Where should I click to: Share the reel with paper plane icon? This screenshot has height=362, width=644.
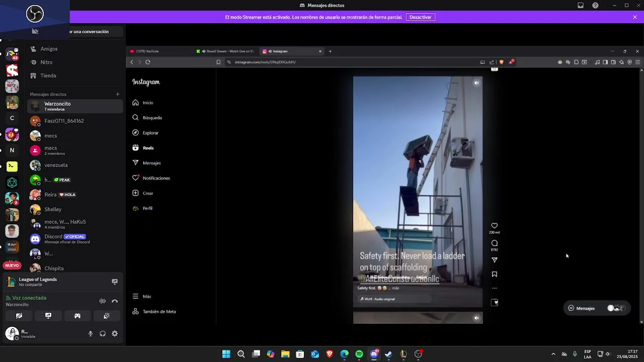[495, 260]
